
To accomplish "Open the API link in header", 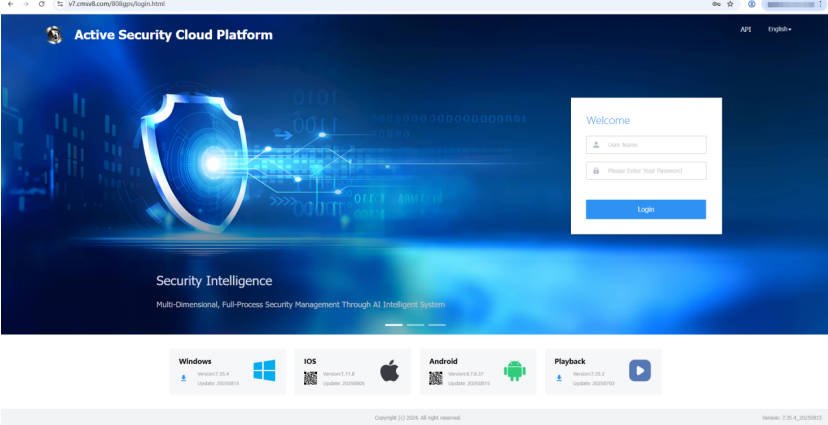I will 745,30.
